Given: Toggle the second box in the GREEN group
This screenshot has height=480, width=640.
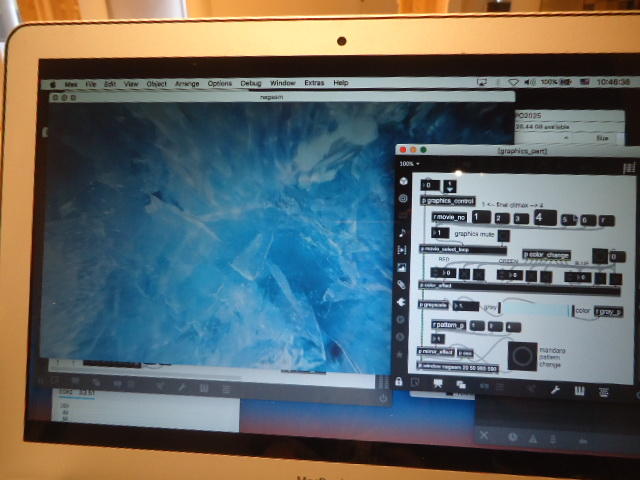Looking at the screenshot, I should tap(546, 277).
